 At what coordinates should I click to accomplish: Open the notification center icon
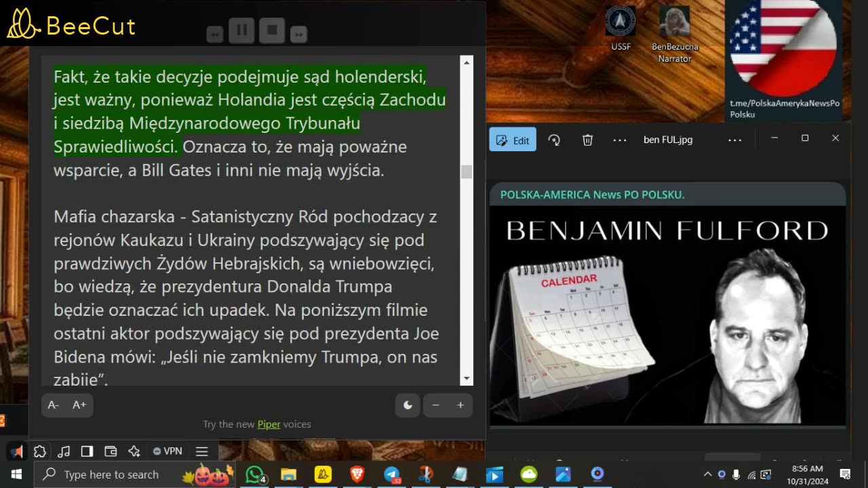pyautogui.click(x=845, y=474)
